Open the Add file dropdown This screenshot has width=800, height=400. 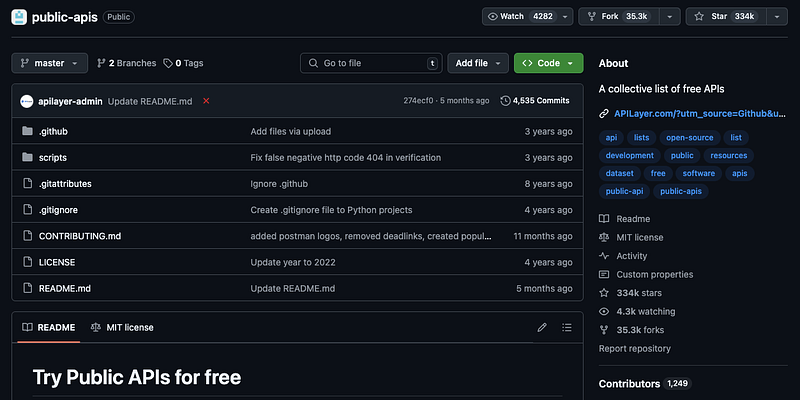click(478, 63)
